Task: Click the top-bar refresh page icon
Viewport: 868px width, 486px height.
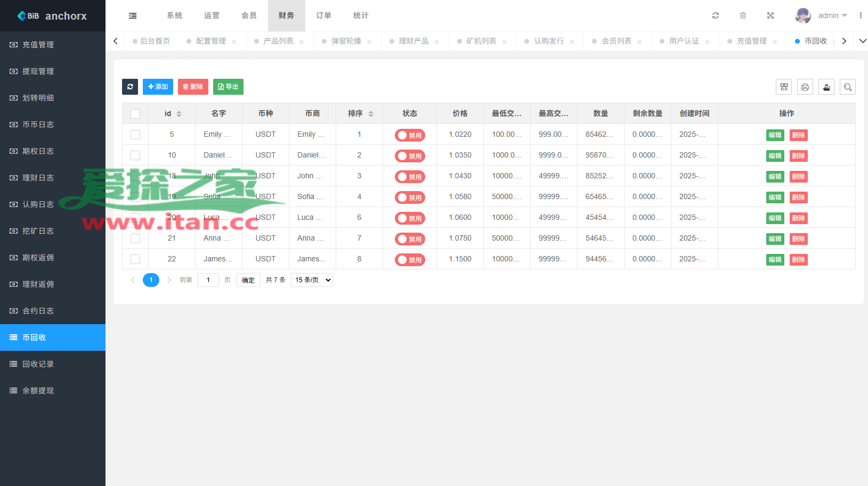Action: (716, 16)
